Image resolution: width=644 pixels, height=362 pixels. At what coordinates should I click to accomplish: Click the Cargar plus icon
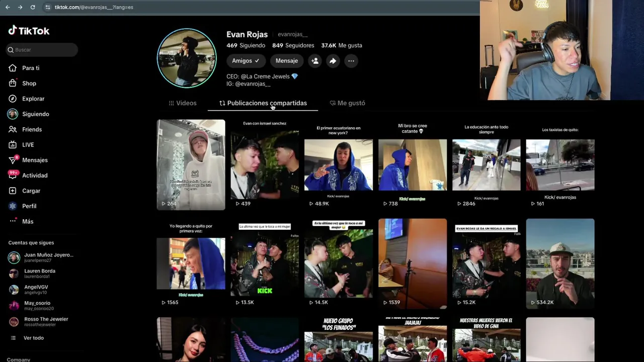pyautogui.click(x=13, y=191)
